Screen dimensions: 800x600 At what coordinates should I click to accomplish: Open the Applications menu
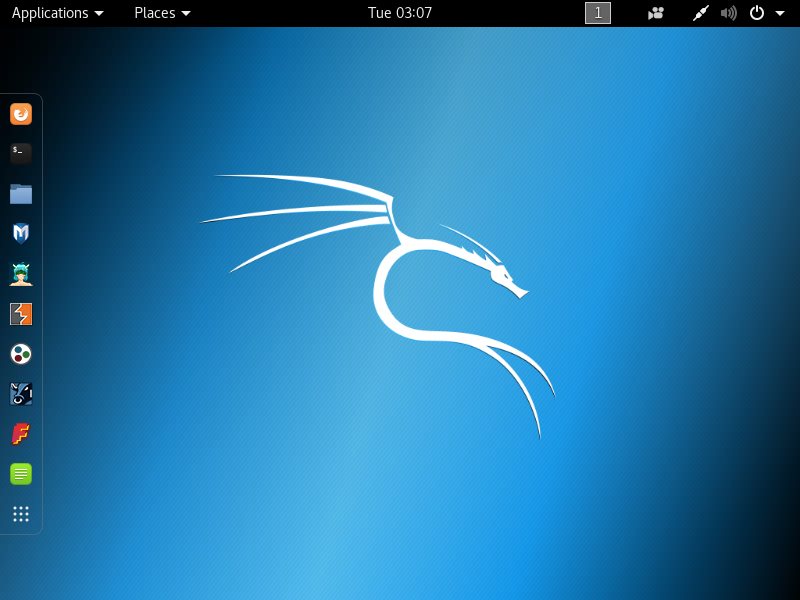click(x=57, y=13)
